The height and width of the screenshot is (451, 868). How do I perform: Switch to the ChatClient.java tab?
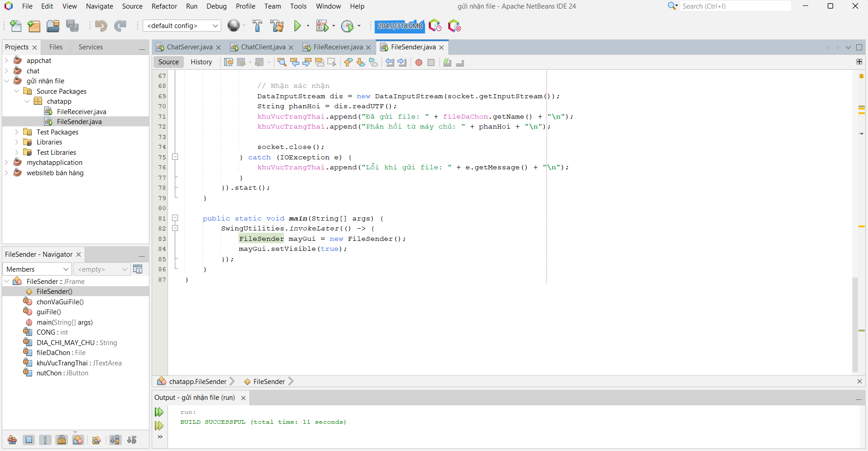pos(263,47)
